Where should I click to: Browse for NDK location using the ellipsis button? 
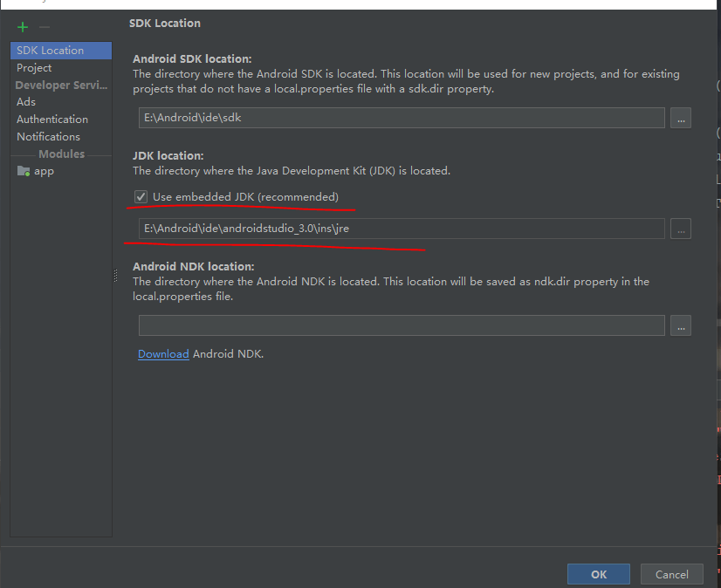[x=681, y=325]
